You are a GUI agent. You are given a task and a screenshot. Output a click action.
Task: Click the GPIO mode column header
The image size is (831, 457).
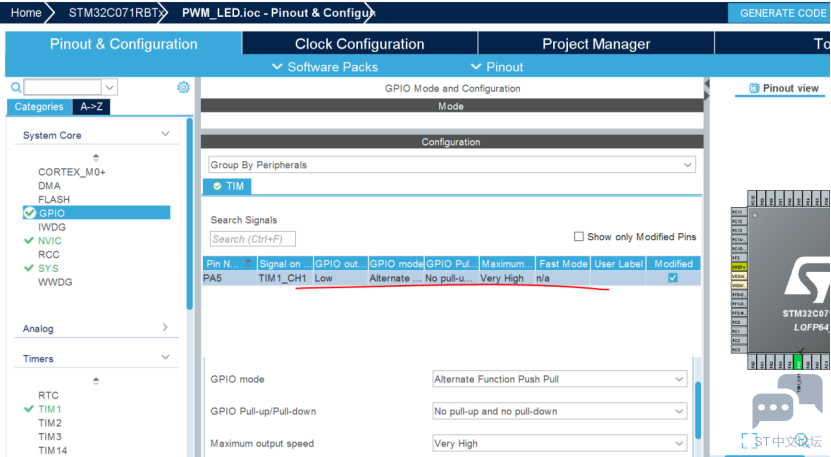coord(396,263)
